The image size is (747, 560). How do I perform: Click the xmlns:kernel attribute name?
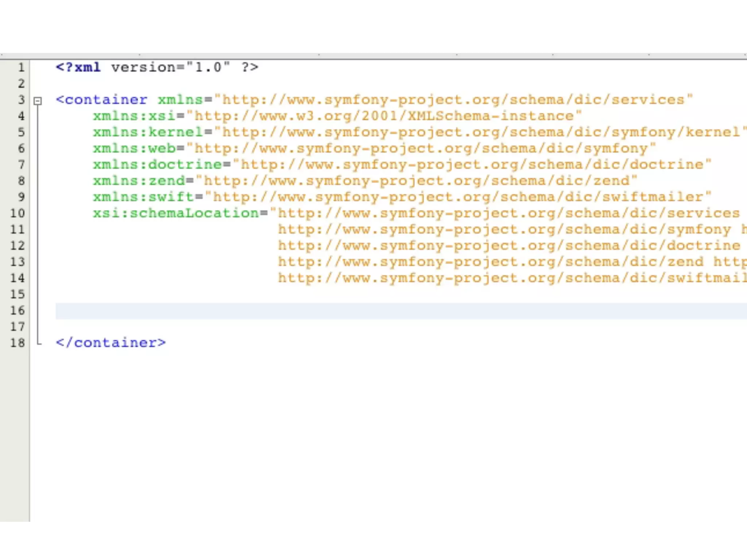tap(147, 132)
